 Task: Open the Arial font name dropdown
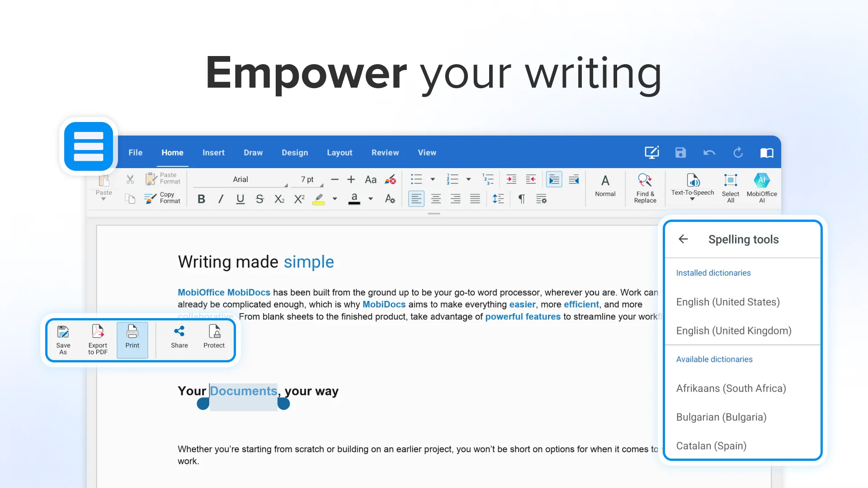click(241, 180)
